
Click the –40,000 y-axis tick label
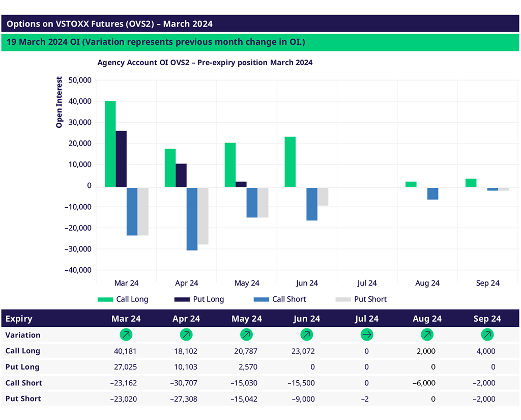pyautogui.click(x=78, y=270)
